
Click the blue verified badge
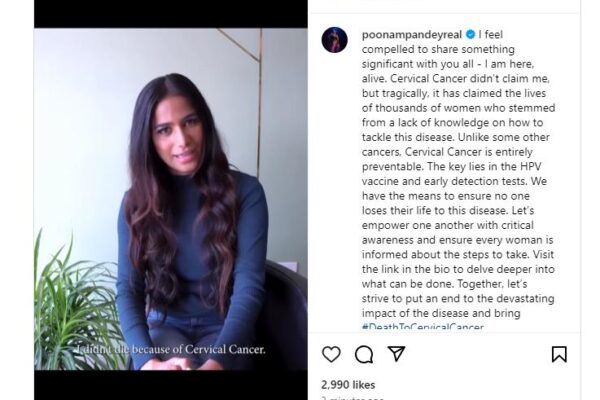pos(470,34)
